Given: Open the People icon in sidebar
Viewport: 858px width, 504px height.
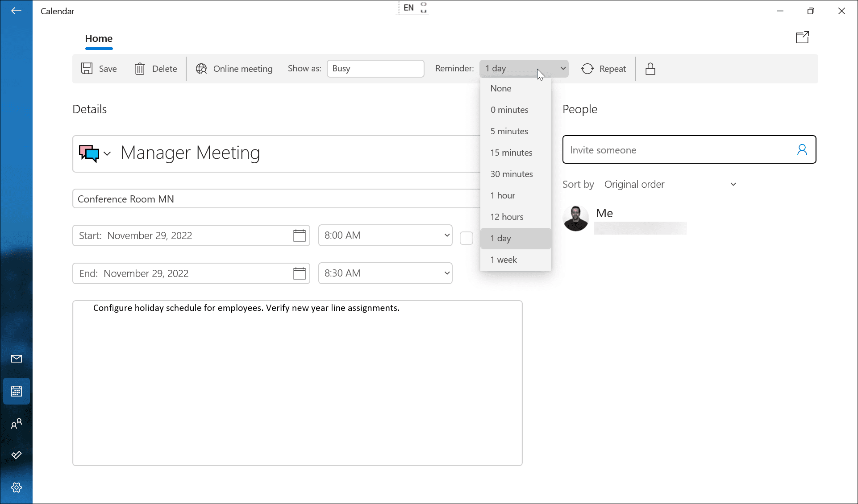Looking at the screenshot, I should [17, 424].
